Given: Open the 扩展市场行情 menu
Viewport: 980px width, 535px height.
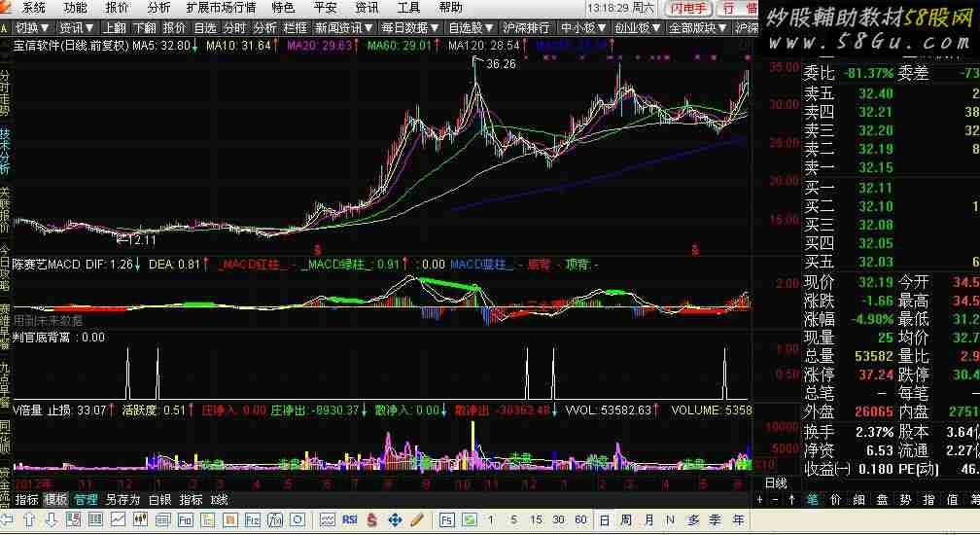Looking at the screenshot, I should click(x=222, y=8).
